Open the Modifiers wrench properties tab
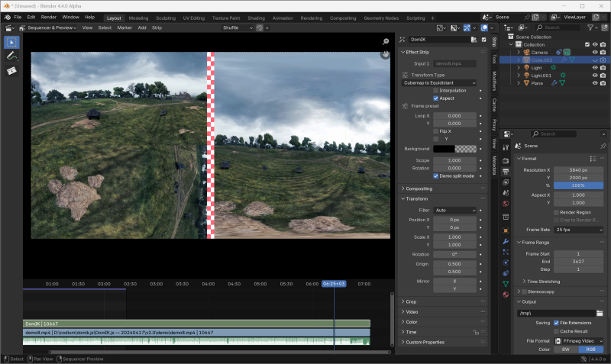 pyautogui.click(x=506, y=241)
